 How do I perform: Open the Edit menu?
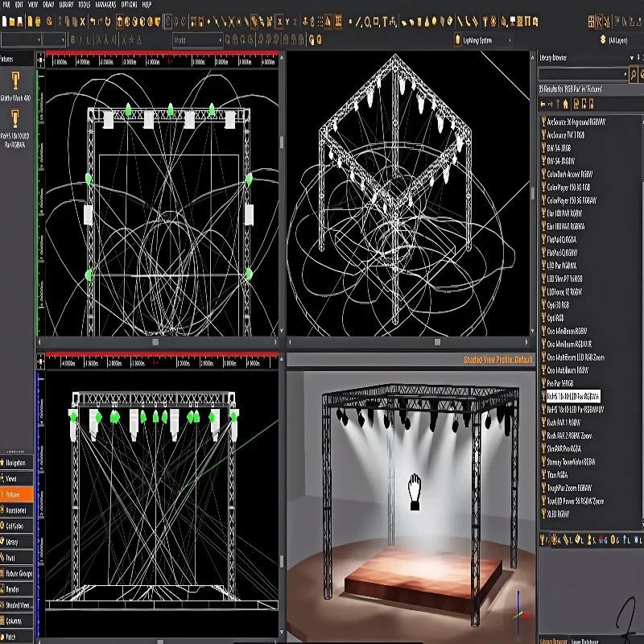(19, 5)
